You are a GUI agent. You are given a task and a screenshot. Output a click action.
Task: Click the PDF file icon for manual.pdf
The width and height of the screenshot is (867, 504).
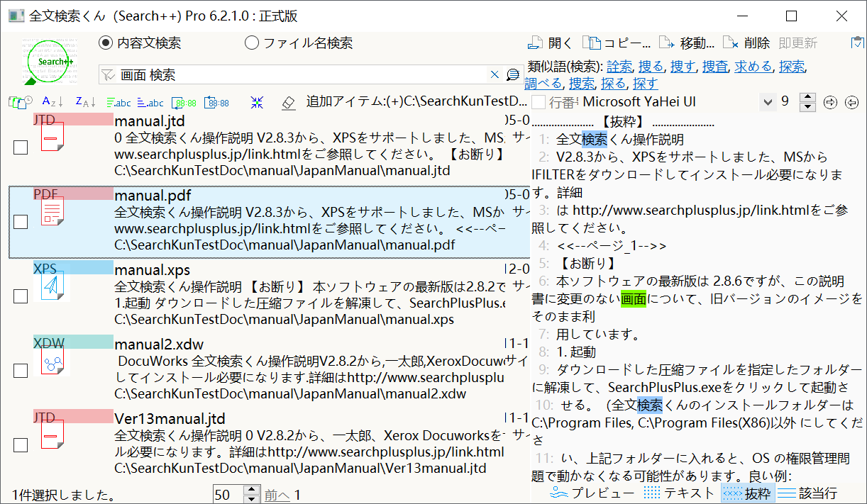coord(53,213)
